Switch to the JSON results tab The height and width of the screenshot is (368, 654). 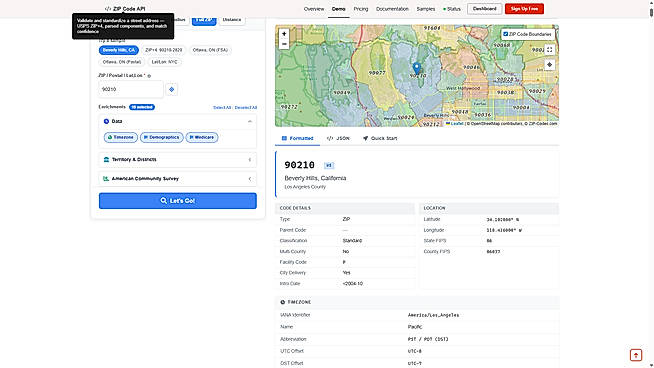(x=338, y=139)
